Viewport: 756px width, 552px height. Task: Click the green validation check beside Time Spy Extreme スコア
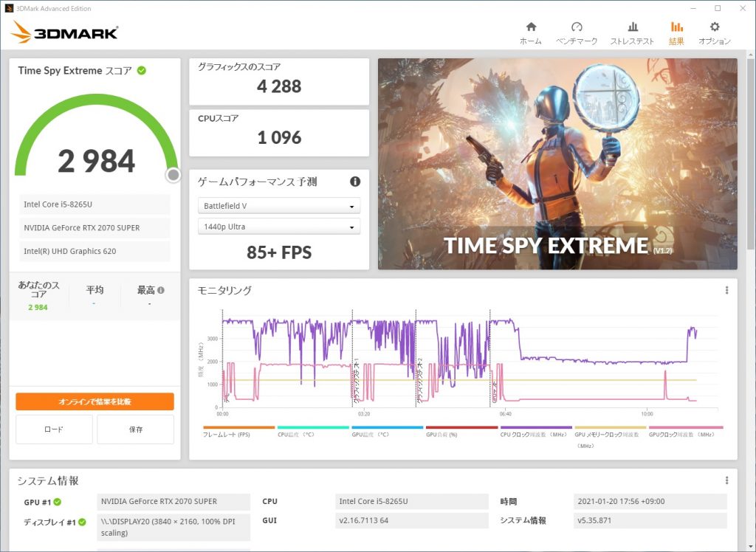(x=141, y=70)
